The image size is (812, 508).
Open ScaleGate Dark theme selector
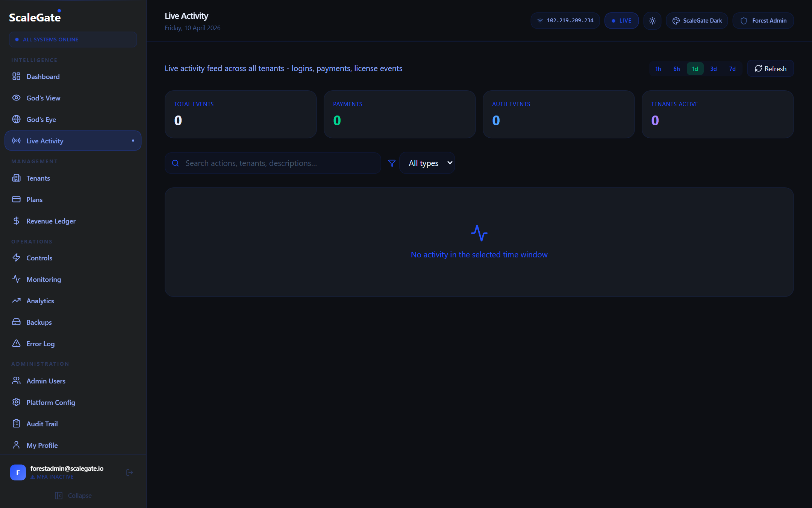pyautogui.click(x=697, y=21)
